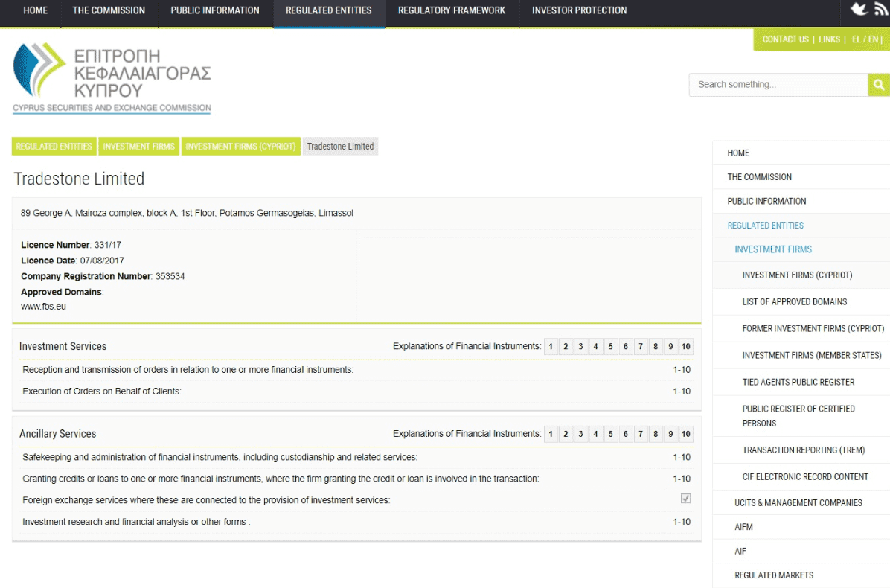Image resolution: width=890 pixels, height=588 pixels.
Task: Click the Cyprus Securities Commission logo
Action: (112, 78)
